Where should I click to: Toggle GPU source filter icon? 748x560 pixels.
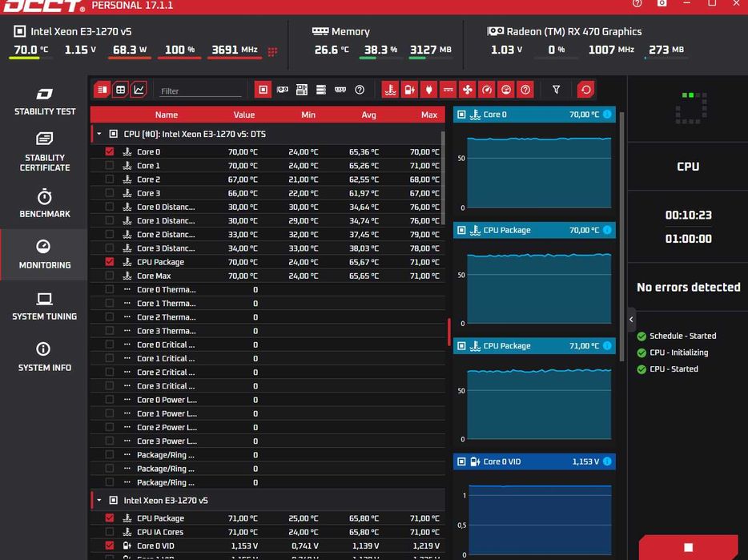point(283,90)
